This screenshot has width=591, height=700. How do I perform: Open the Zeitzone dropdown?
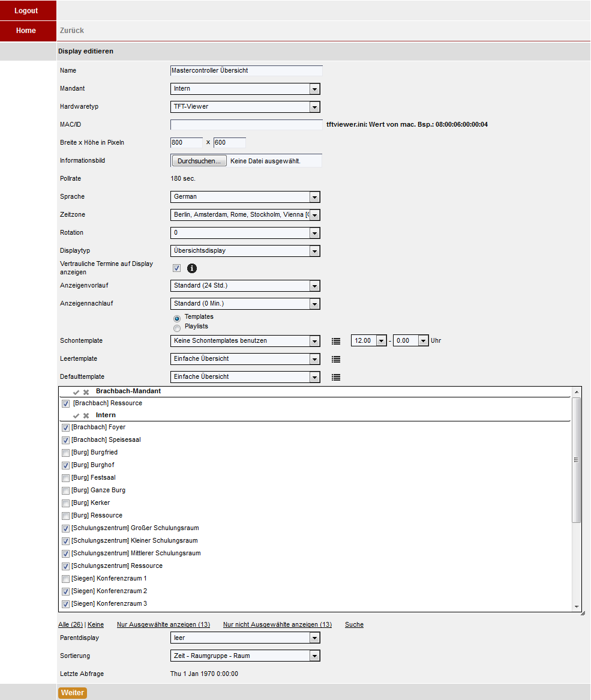click(x=245, y=215)
